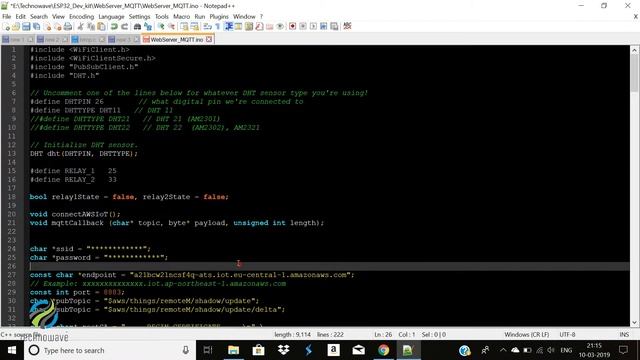Click line 27 containing the endpoint string
The width and height of the screenshot is (640, 360).
[192, 275]
